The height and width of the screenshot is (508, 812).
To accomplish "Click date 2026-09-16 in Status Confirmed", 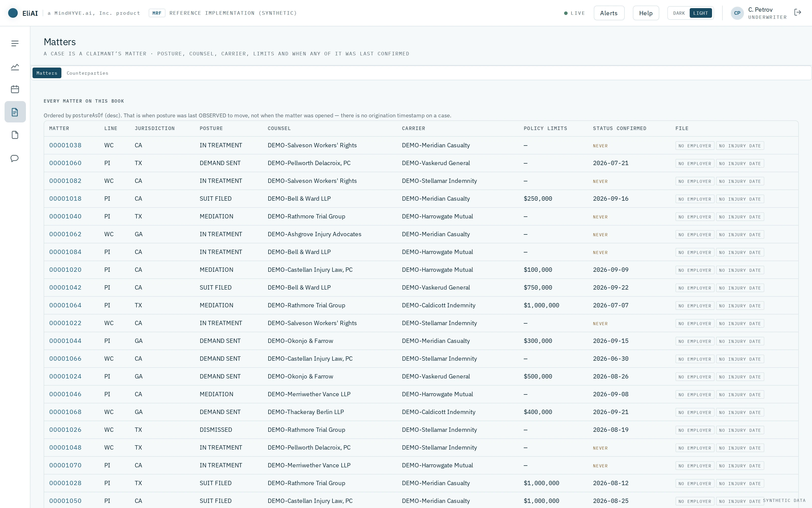I will pos(610,199).
